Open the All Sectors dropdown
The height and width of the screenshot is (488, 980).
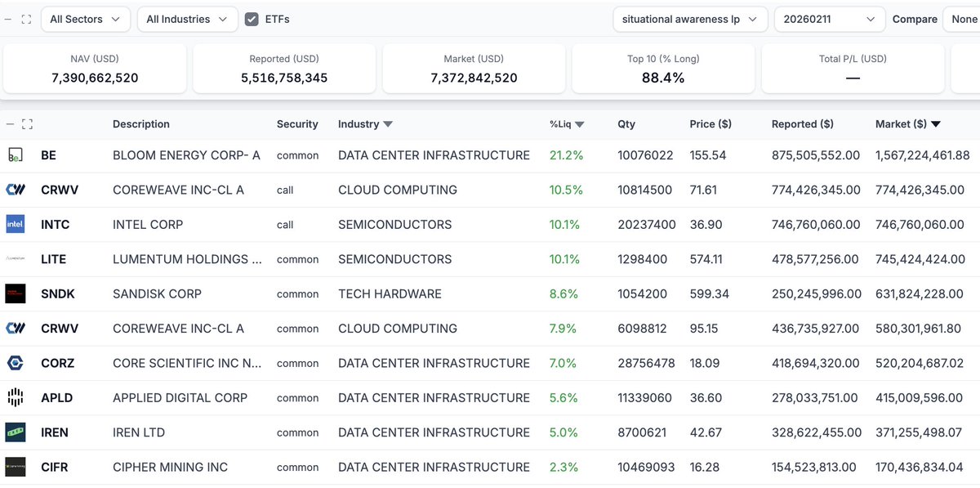point(85,19)
